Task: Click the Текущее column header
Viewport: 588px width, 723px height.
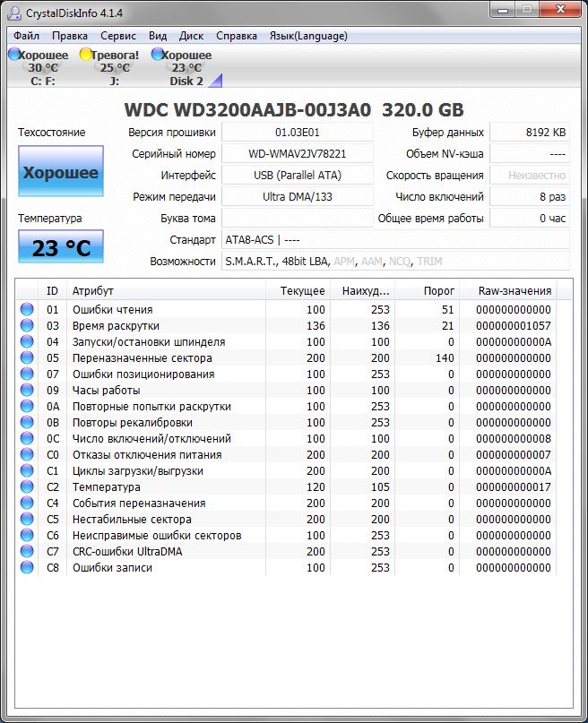Action: click(298, 291)
